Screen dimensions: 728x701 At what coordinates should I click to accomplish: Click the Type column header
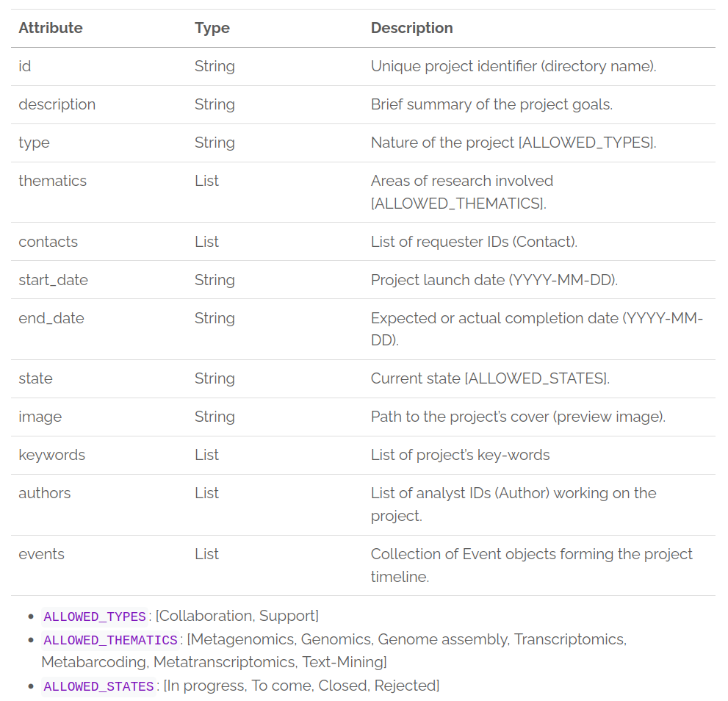pos(212,28)
